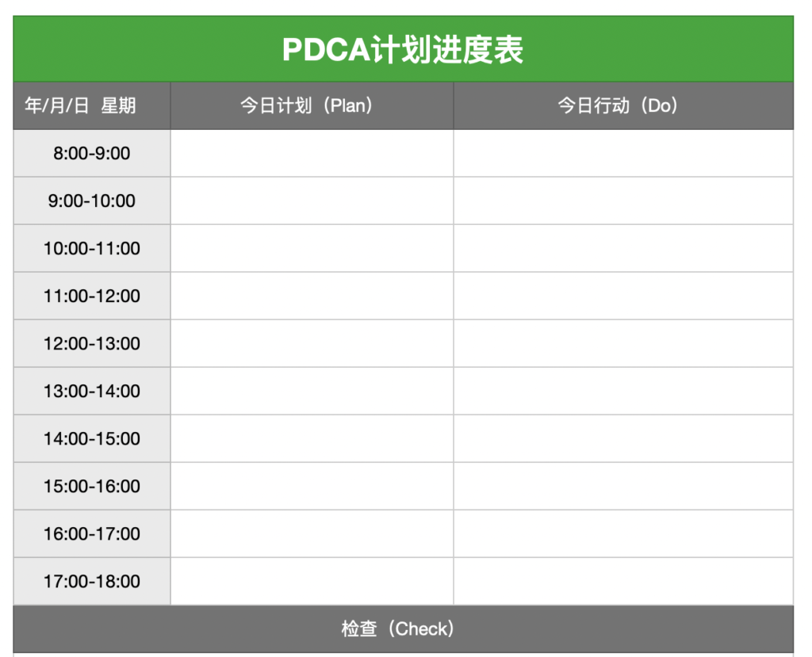This screenshot has height=657, width=812.
Task: Click the Plan input cell for 8:00-9:00
Action: [312, 153]
